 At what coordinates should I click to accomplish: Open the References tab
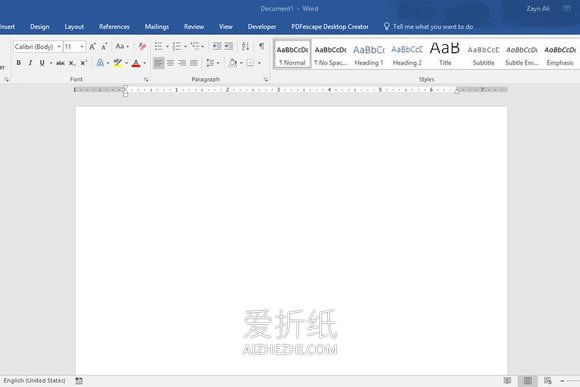(114, 27)
